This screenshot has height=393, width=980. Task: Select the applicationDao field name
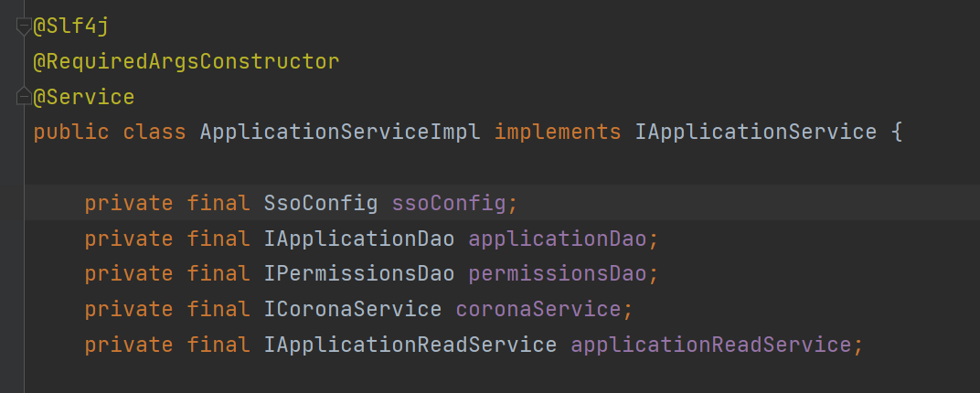pyautogui.click(x=558, y=239)
